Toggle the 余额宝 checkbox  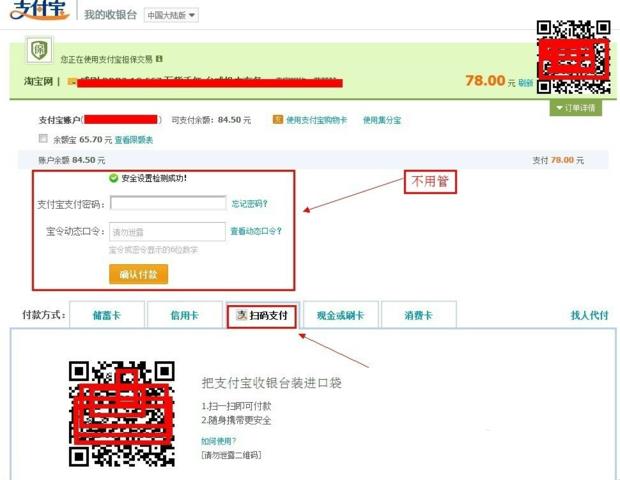pos(43,139)
